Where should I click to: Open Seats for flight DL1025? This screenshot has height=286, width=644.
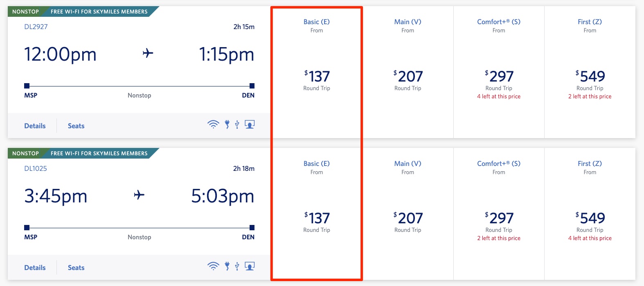coord(76,268)
